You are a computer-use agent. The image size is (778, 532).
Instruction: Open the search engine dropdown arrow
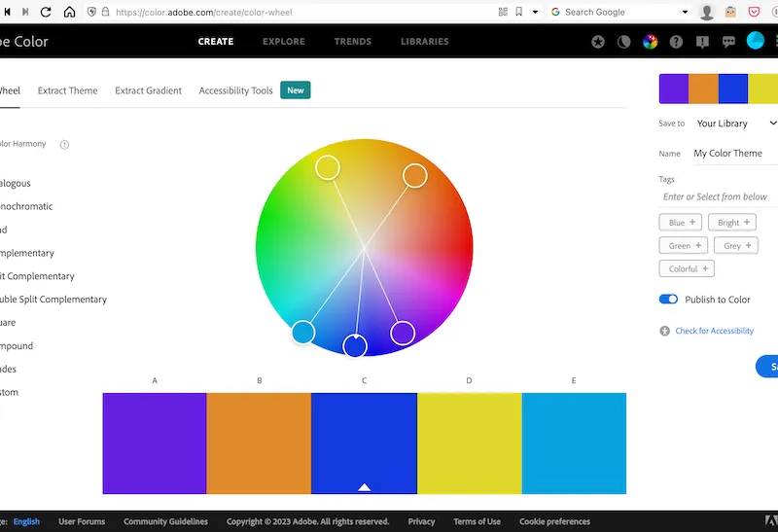pyautogui.click(x=685, y=12)
